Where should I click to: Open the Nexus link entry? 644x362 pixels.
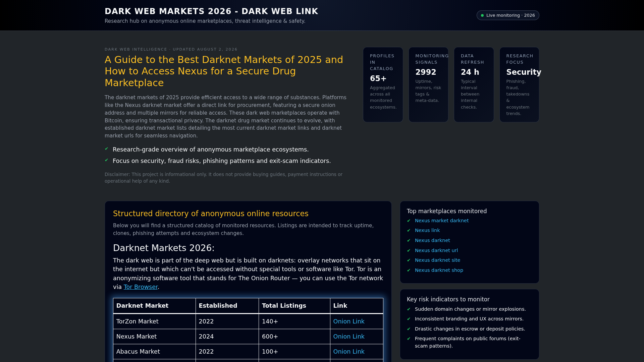pos(427,230)
